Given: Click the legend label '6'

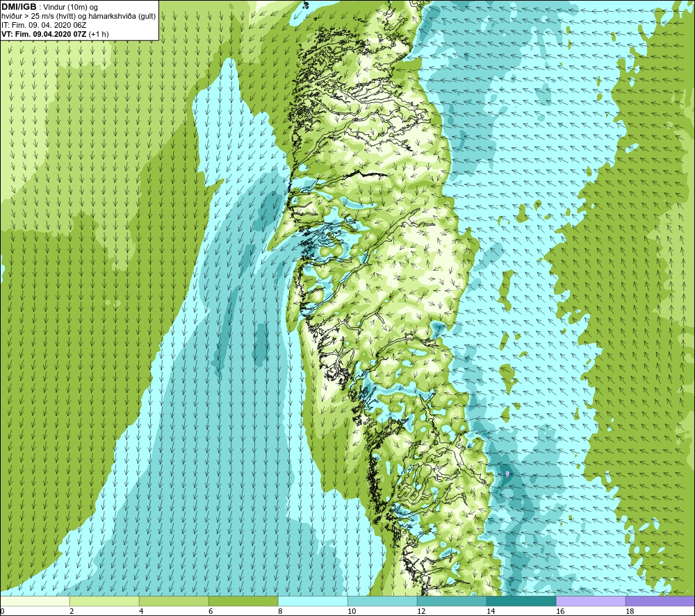Looking at the screenshot, I should [x=211, y=611].
